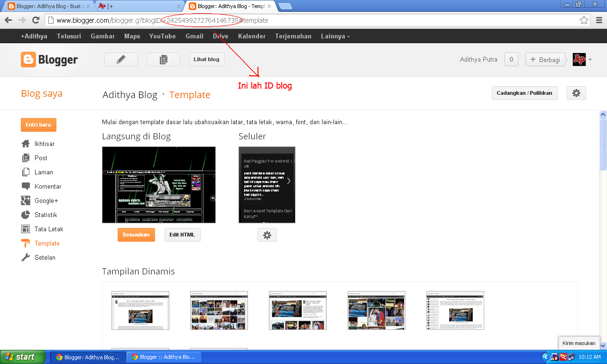The height and width of the screenshot is (364, 607).
Task: Switch to the middle '[+' browser tab
Action: 138,6
